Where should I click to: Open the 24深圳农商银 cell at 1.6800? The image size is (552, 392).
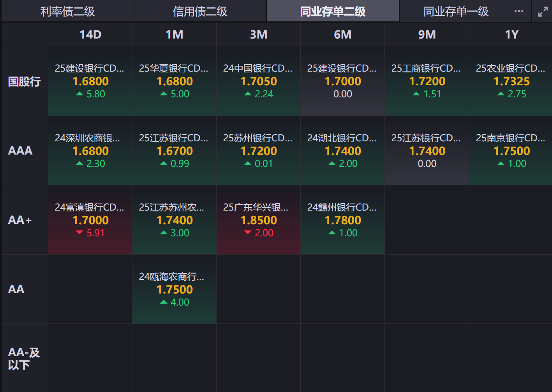(x=90, y=151)
